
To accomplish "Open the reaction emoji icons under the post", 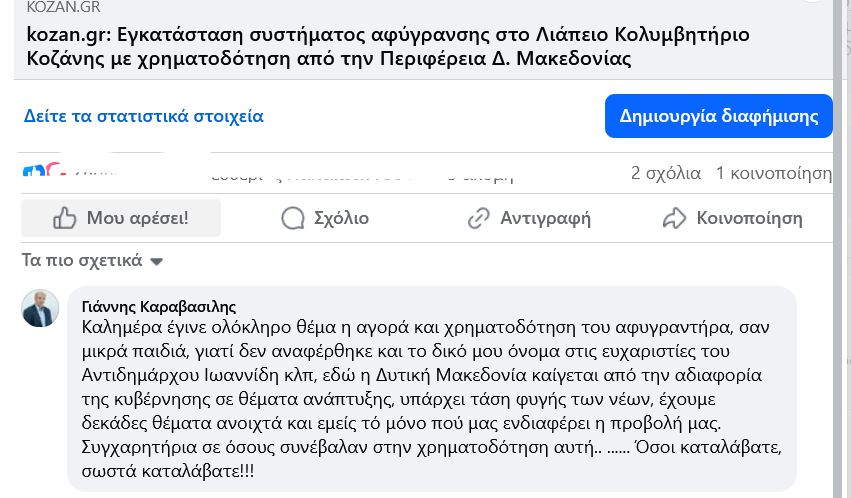I will point(43,171).
